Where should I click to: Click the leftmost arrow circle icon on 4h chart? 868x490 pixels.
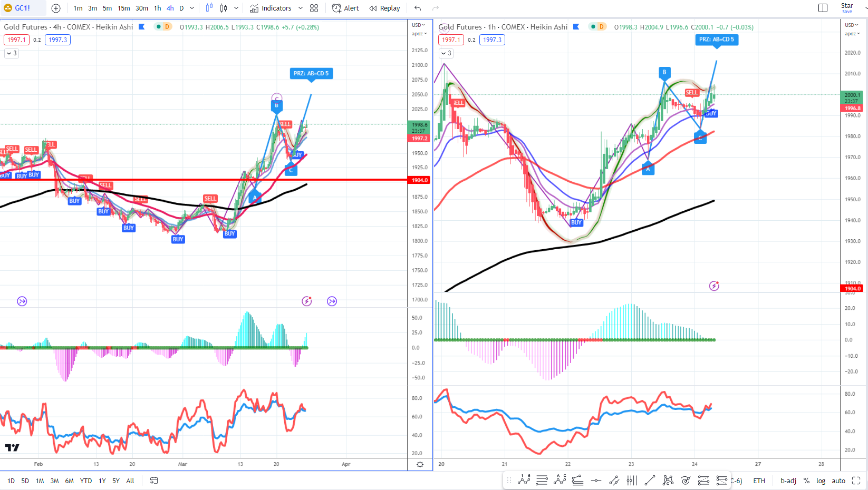tap(22, 301)
